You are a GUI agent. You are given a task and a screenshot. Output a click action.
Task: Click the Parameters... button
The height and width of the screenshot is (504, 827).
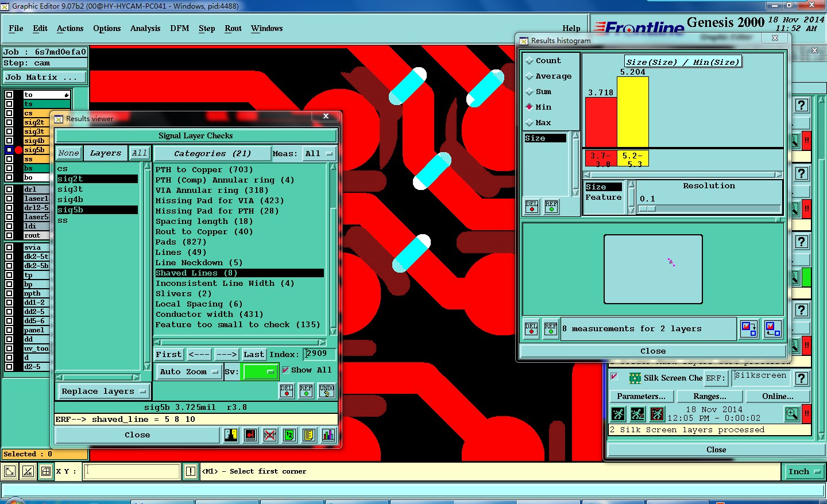click(641, 397)
